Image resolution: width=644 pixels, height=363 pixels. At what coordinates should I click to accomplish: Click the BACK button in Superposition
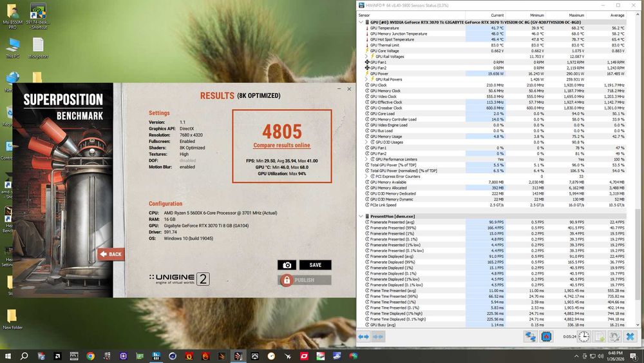tap(111, 254)
